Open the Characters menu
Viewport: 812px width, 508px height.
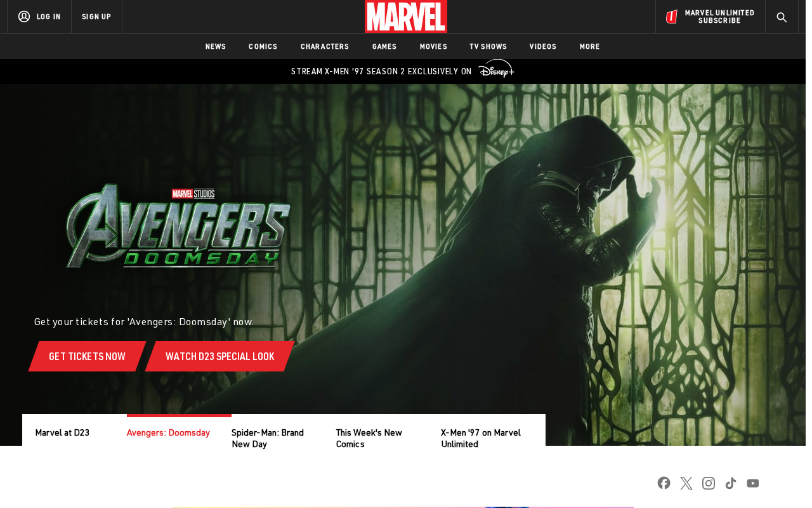(325, 46)
